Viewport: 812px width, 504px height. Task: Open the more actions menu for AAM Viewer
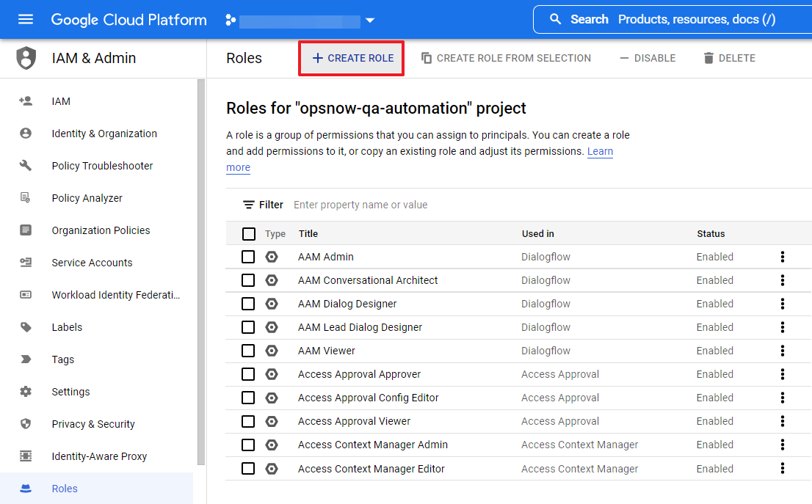(x=783, y=351)
